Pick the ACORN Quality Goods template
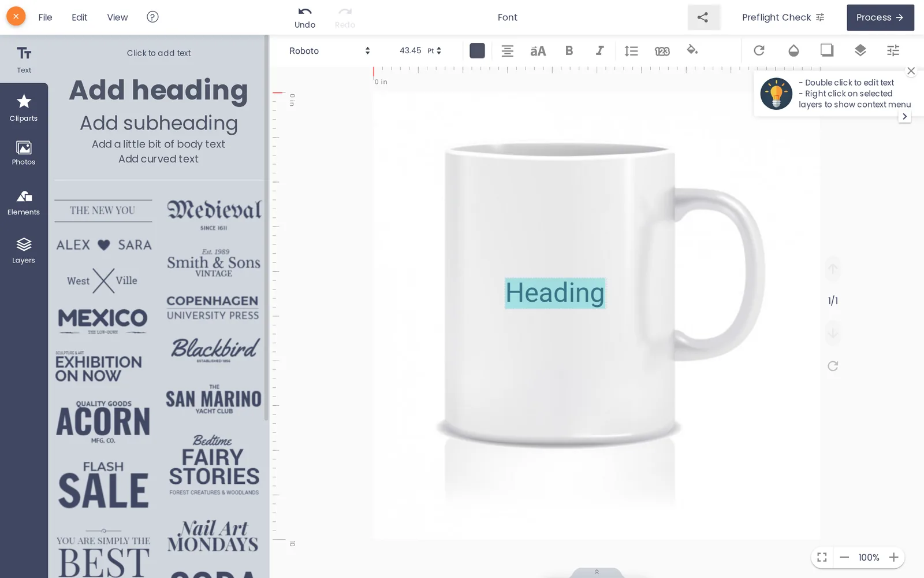This screenshot has width=924, height=578. (x=103, y=422)
